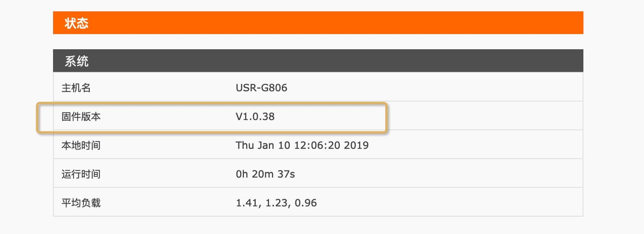Click the first load average 1.41
The height and width of the screenshot is (234, 644).
[x=247, y=203]
